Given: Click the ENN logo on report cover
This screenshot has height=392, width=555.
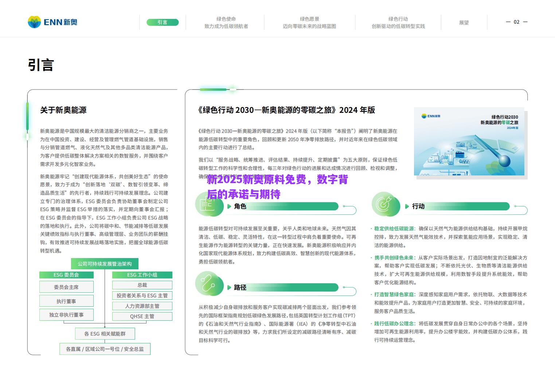Looking at the screenshot, I should (431, 116).
